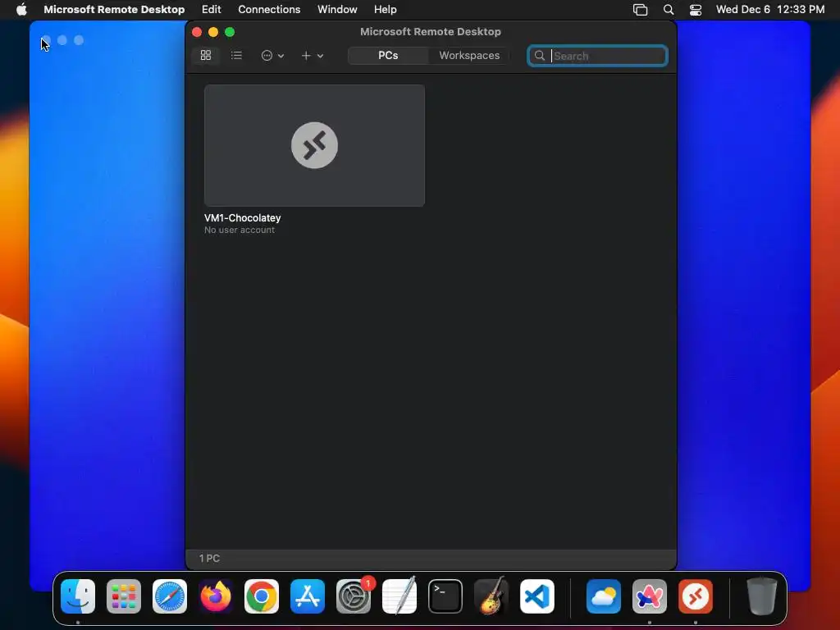
Task: Open Finder from the Dock
Action: point(78,596)
